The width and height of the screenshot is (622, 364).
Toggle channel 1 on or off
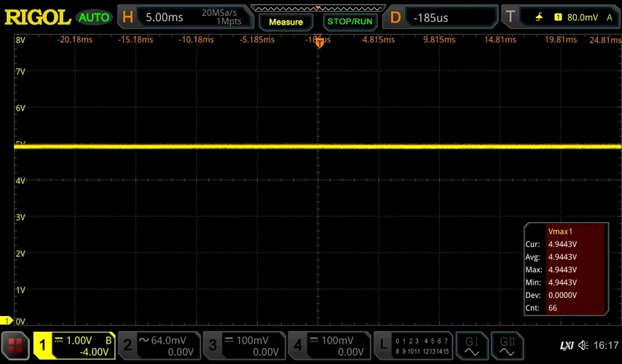(42, 346)
